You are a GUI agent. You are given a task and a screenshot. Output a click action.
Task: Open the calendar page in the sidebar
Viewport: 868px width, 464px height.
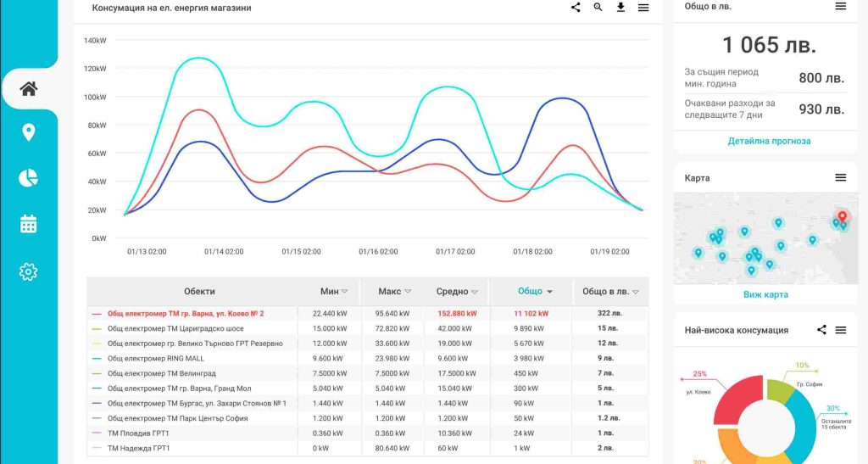tap(29, 224)
